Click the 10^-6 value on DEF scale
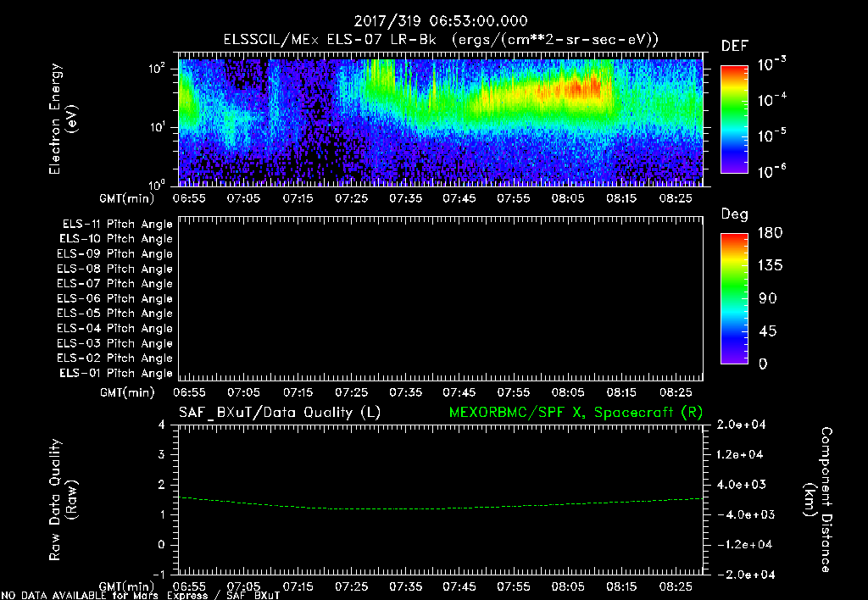Image resolution: width=868 pixels, height=600 pixels. point(771,171)
